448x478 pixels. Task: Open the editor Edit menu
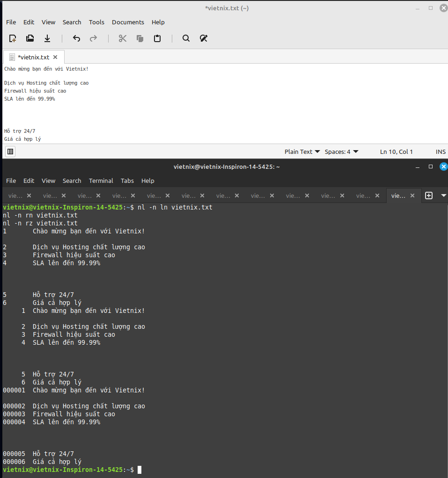29,22
